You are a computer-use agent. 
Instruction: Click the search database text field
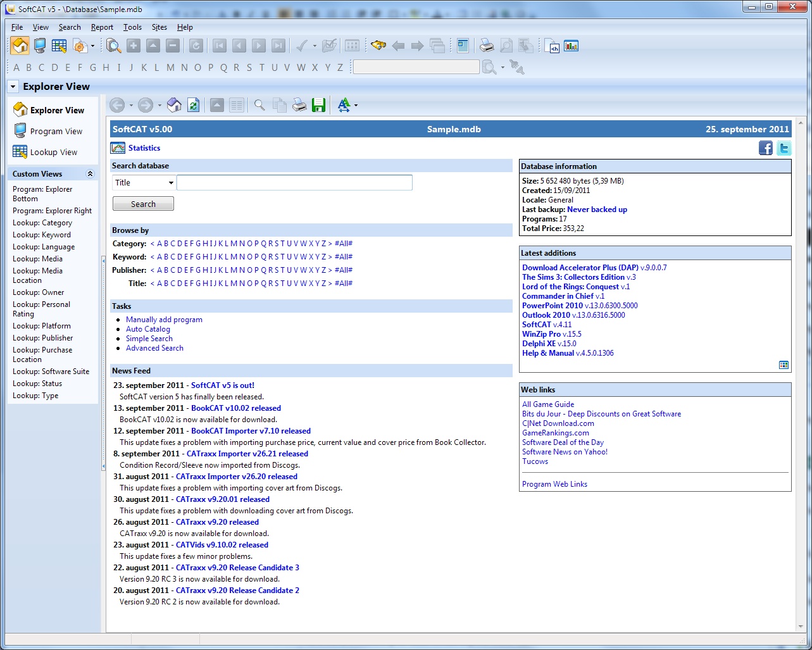tap(294, 183)
